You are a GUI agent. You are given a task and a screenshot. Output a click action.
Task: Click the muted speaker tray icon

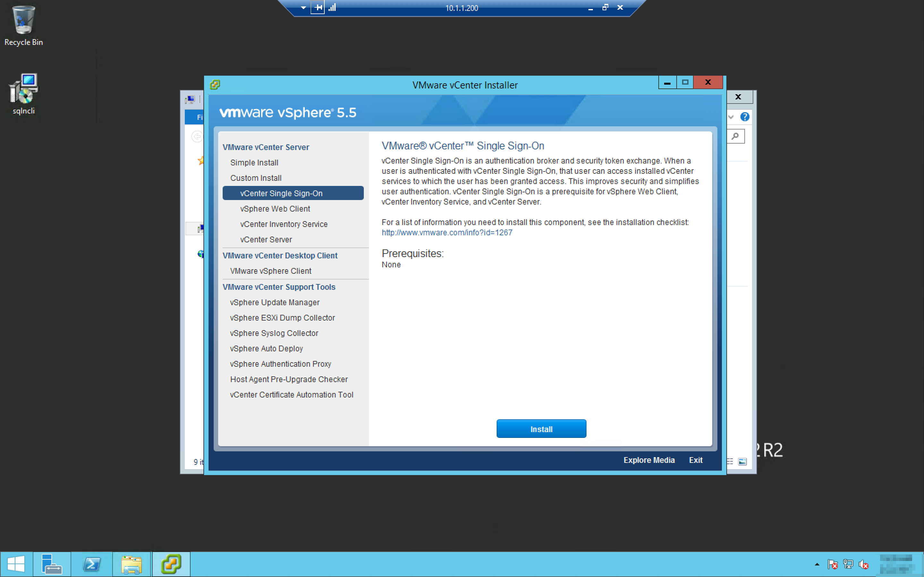(x=863, y=564)
